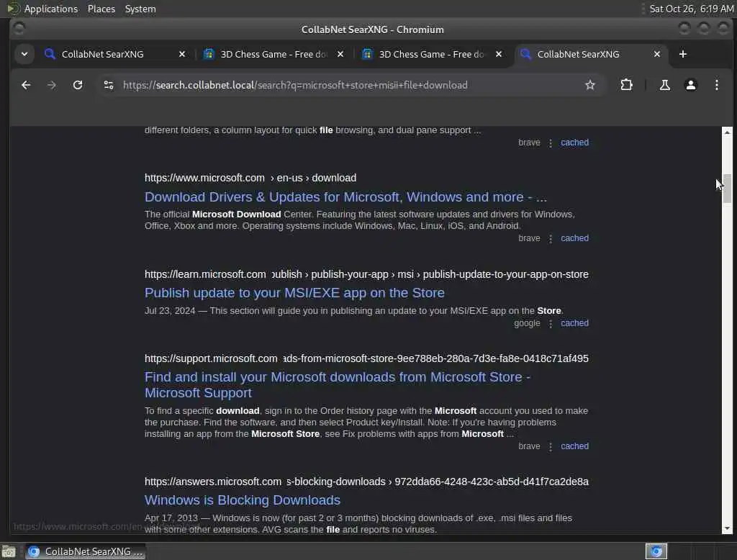The width and height of the screenshot is (737, 560).
Task: Click the page scrollbar thumb
Action: tap(727, 189)
